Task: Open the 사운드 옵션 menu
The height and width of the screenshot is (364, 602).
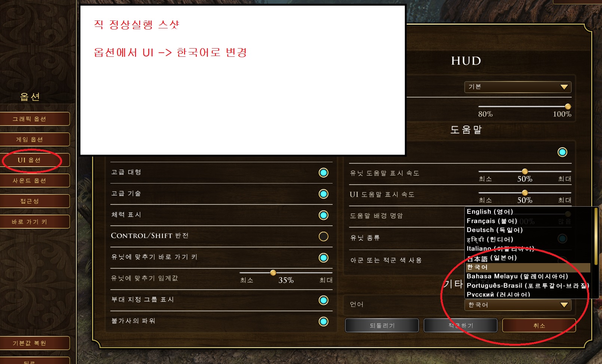Action: coord(35,181)
